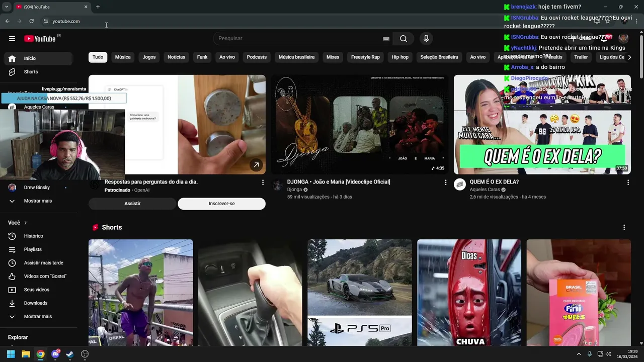Image resolution: width=644 pixels, height=362 pixels.
Task: Open a new browser tab with plus button
Action: (x=98, y=7)
